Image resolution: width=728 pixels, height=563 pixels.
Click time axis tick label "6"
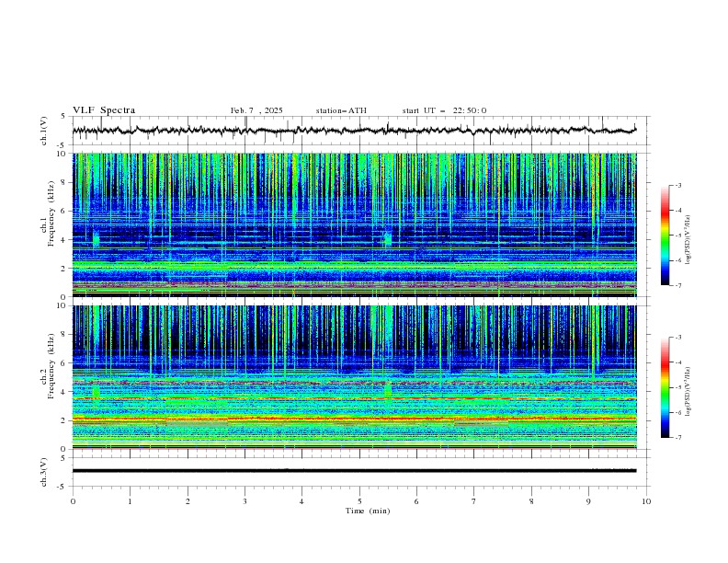(416, 501)
